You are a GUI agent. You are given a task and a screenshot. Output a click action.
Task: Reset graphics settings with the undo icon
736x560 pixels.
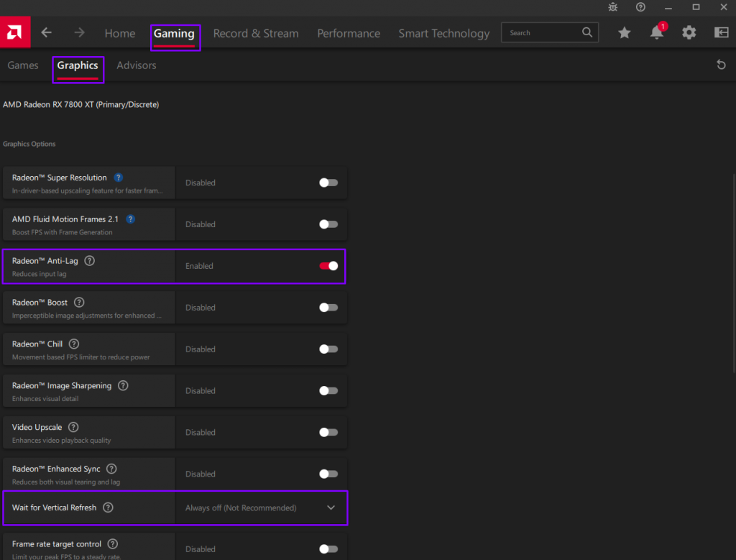coord(721,65)
